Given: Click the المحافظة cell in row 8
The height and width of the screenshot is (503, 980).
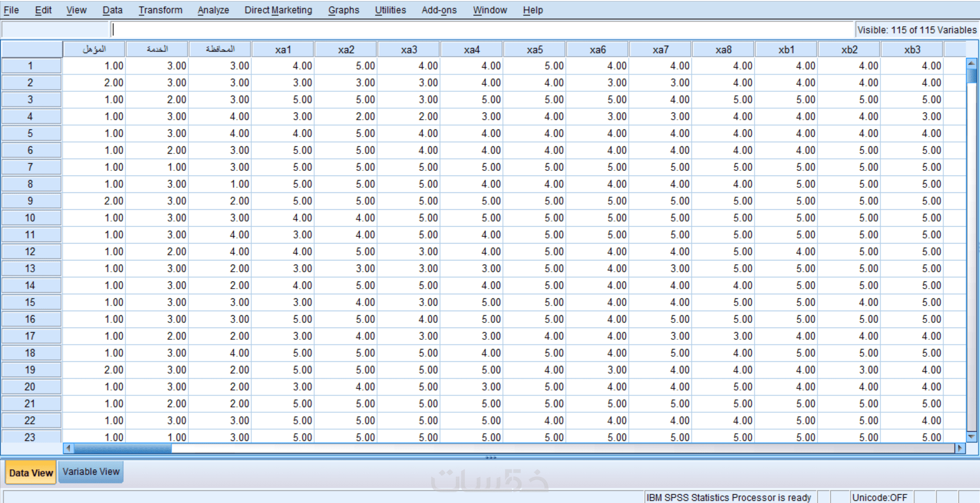Looking at the screenshot, I should [220, 184].
